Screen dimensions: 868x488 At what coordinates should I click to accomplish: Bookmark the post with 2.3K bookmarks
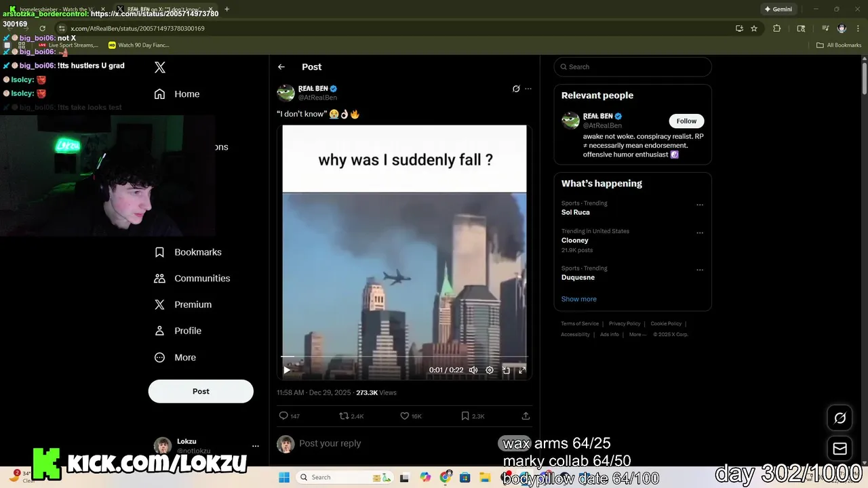(473, 416)
